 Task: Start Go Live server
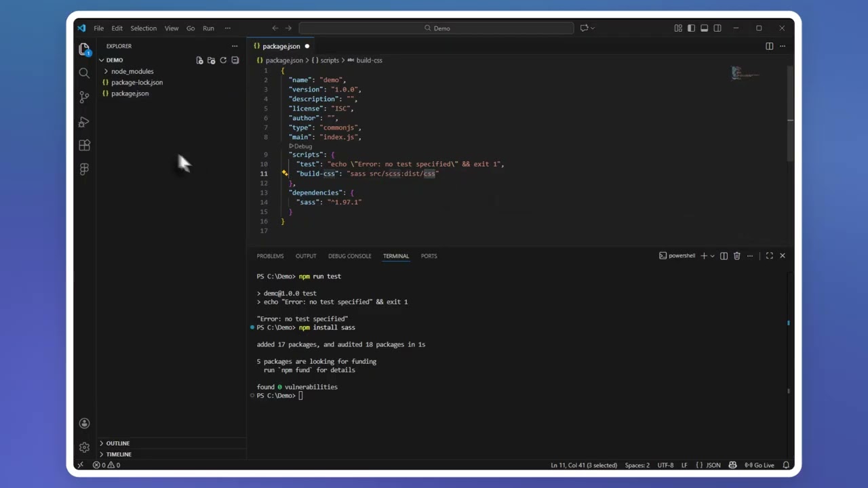(759, 465)
